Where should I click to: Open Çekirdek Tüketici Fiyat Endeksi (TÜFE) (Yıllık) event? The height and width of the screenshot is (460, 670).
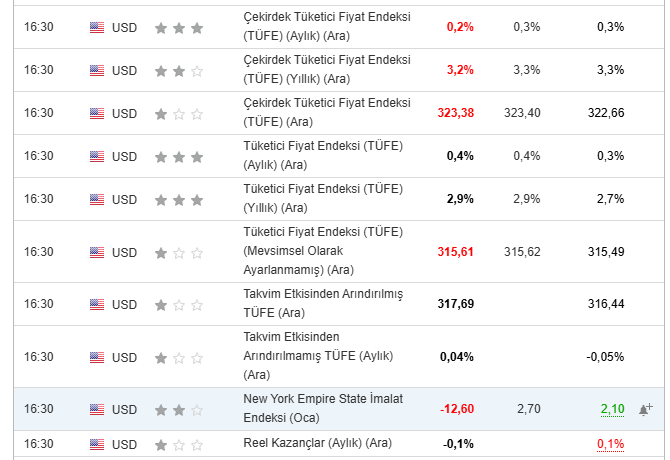tap(327, 69)
